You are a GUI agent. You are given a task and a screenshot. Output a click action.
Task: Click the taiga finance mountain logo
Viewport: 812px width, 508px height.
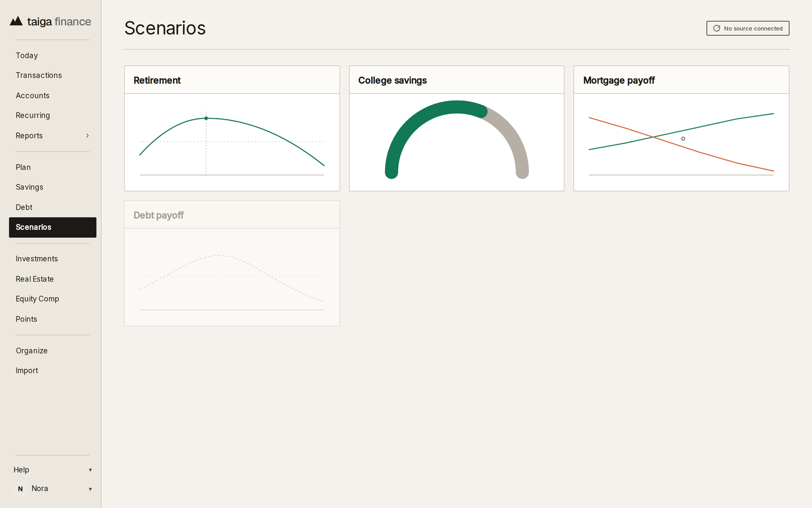16,21
